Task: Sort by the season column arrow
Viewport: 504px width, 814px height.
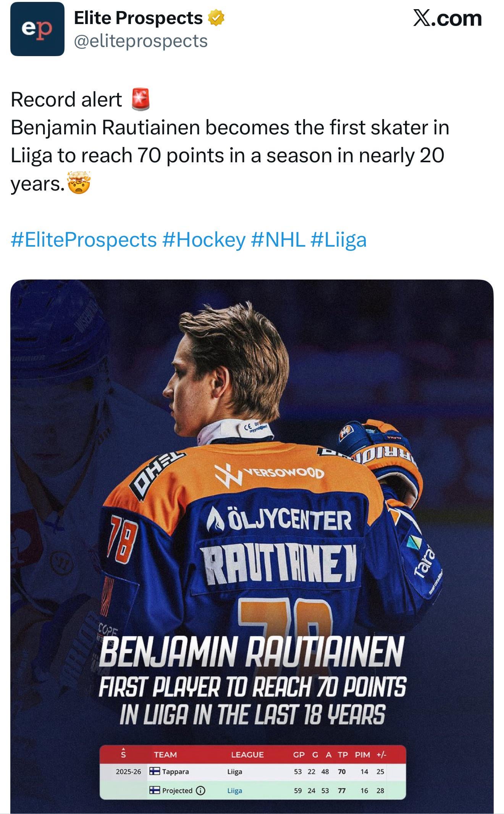Action: coord(123,754)
